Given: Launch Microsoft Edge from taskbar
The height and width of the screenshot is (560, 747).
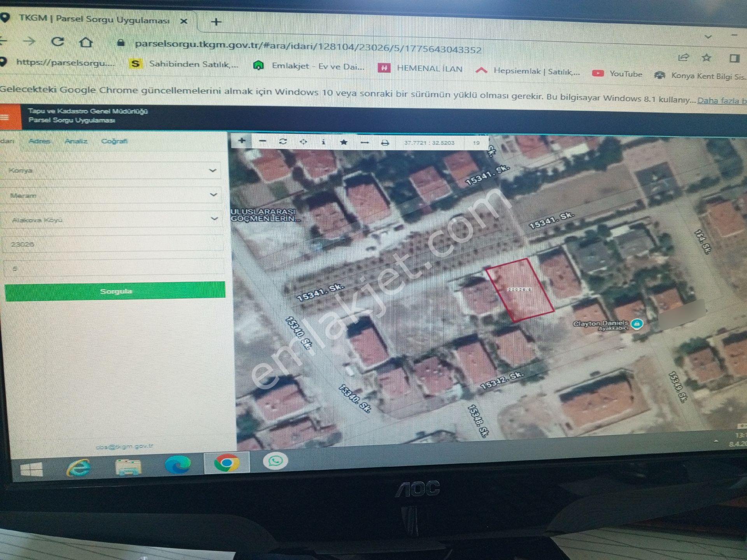Looking at the screenshot, I should (x=177, y=464).
